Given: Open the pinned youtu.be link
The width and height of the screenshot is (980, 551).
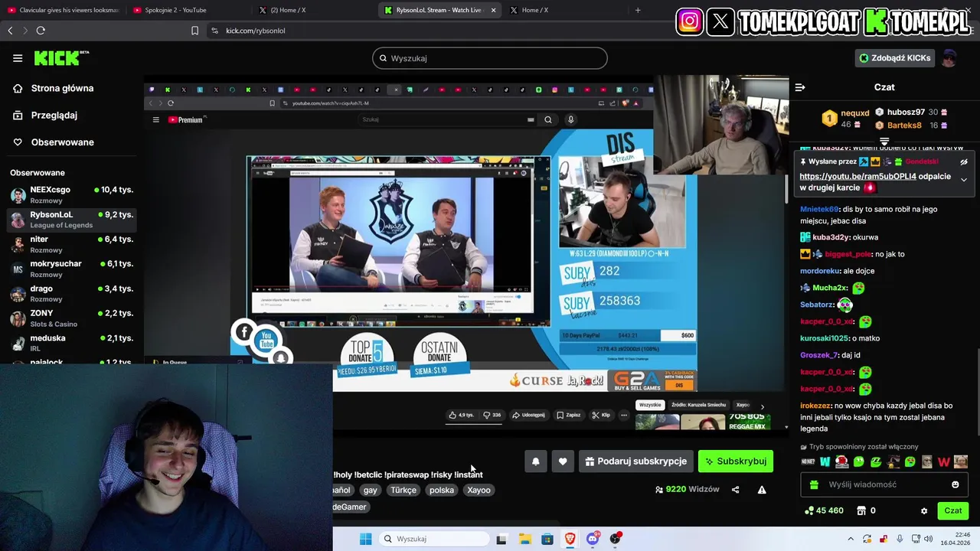Looking at the screenshot, I should point(857,176).
